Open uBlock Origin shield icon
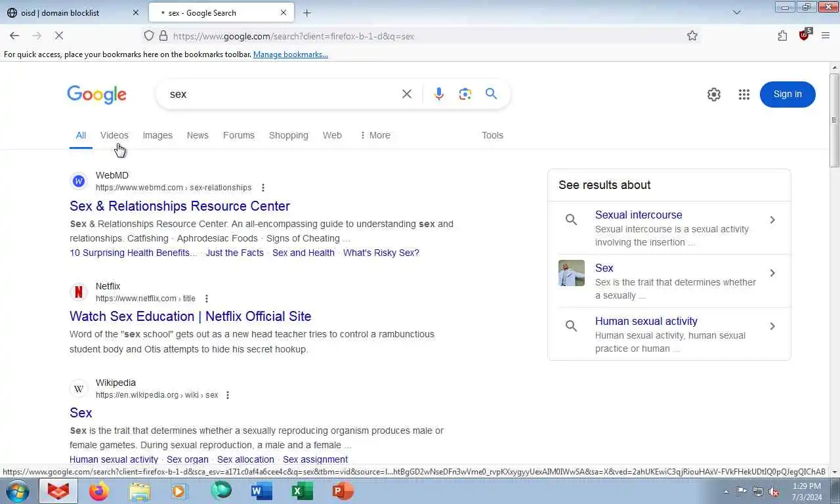Image resolution: width=840 pixels, height=504 pixels. [805, 35]
